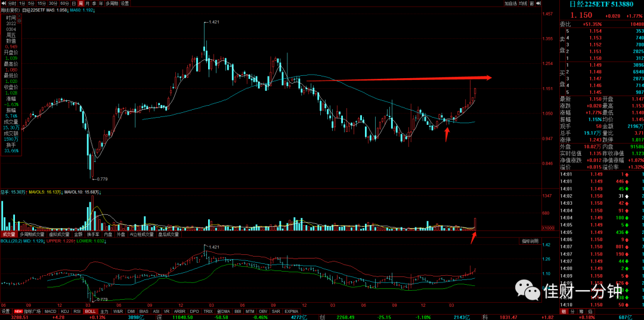Open 设置 in the indicator bar
This screenshot has width=644, height=320.
pos(6,312)
